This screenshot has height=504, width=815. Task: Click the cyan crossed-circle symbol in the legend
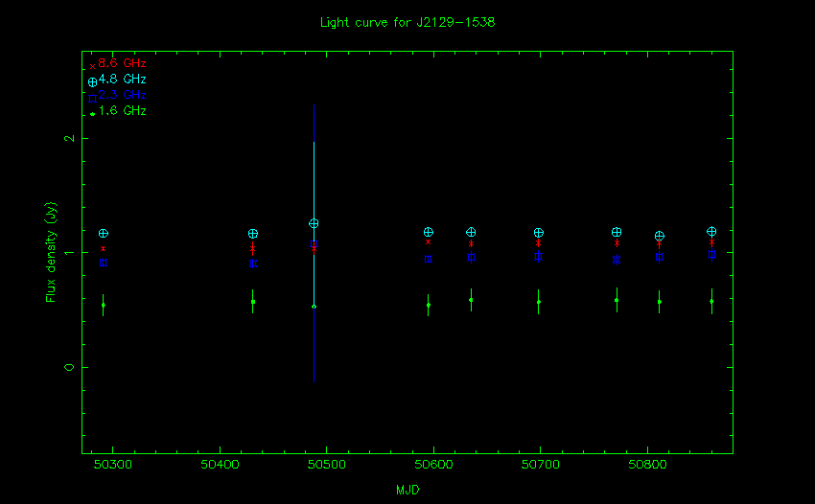(x=92, y=82)
